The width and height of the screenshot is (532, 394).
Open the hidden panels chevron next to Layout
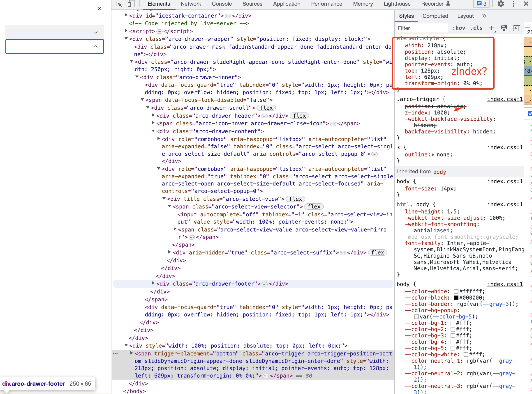coord(484,16)
